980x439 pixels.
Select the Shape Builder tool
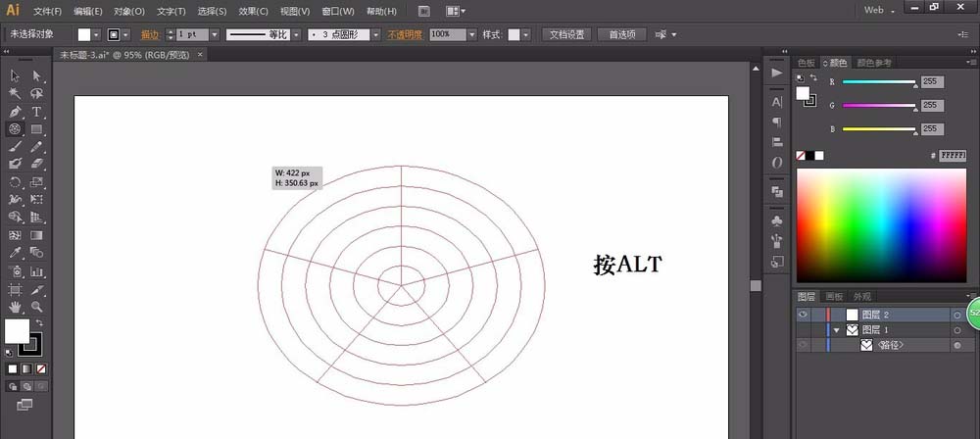pyautogui.click(x=15, y=217)
